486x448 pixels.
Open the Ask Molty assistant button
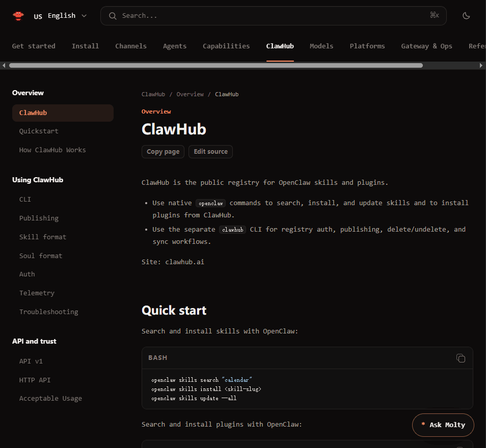click(x=443, y=425)
